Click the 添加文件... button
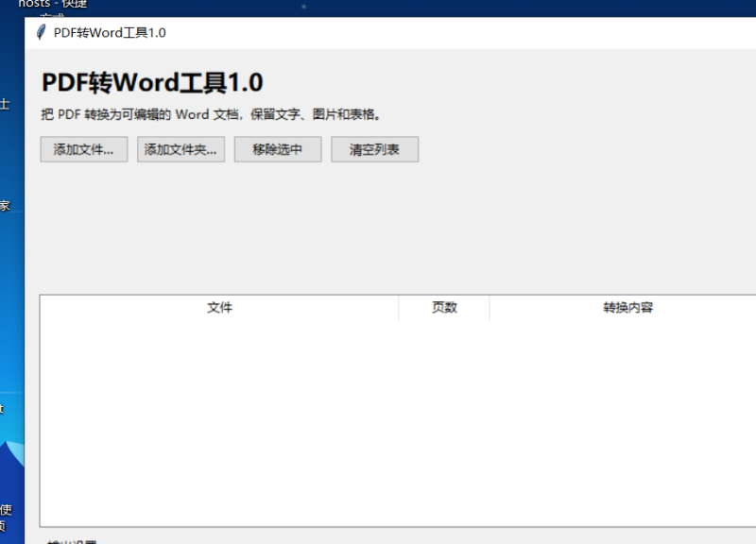This screenshot has width=756, height=544. (84, 149)
